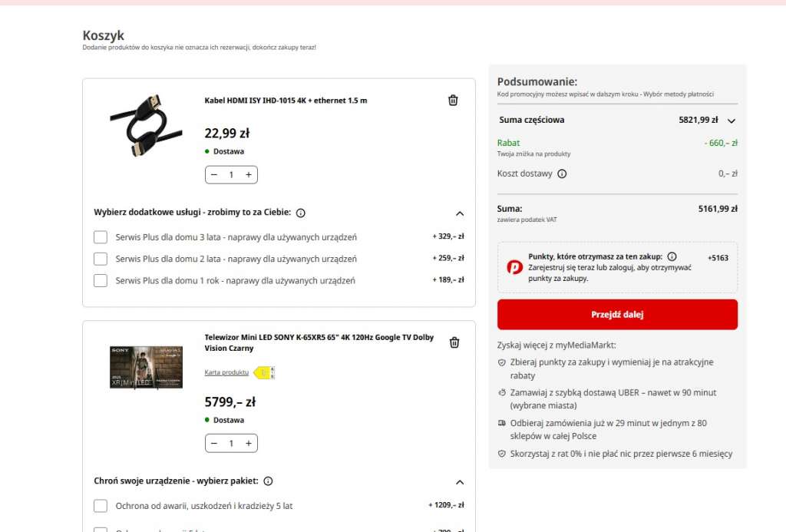Check Serwis Plus dla domu 1 rok

(x=101, y=280)
